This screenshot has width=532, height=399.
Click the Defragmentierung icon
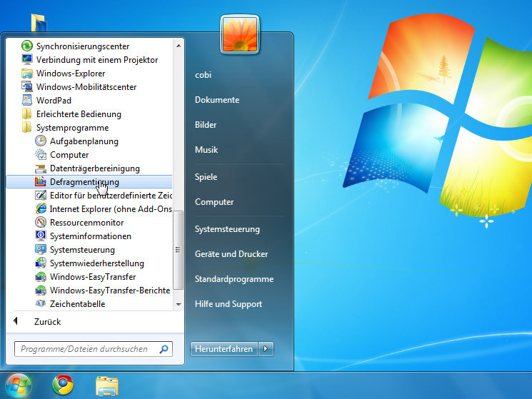click(x=41, y=182)
